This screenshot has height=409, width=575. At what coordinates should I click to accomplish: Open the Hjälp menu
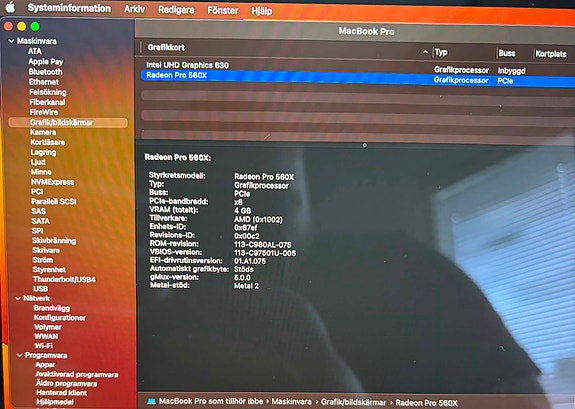point(261,11)
